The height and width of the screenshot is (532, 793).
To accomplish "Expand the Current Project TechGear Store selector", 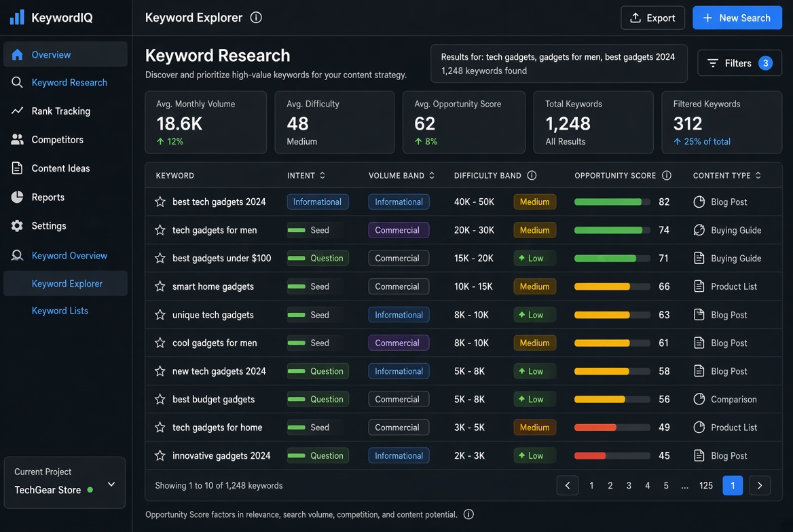I will 64,482.
